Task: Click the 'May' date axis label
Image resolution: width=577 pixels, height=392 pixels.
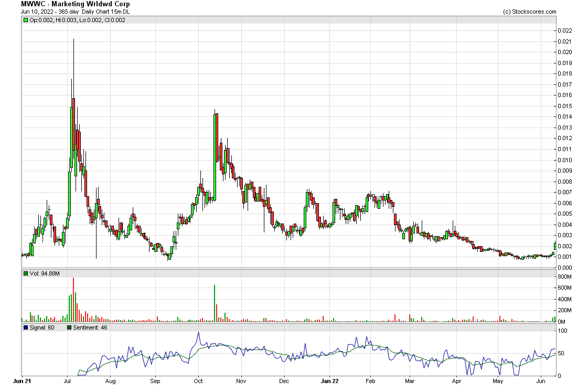Action: coord(498,381)
